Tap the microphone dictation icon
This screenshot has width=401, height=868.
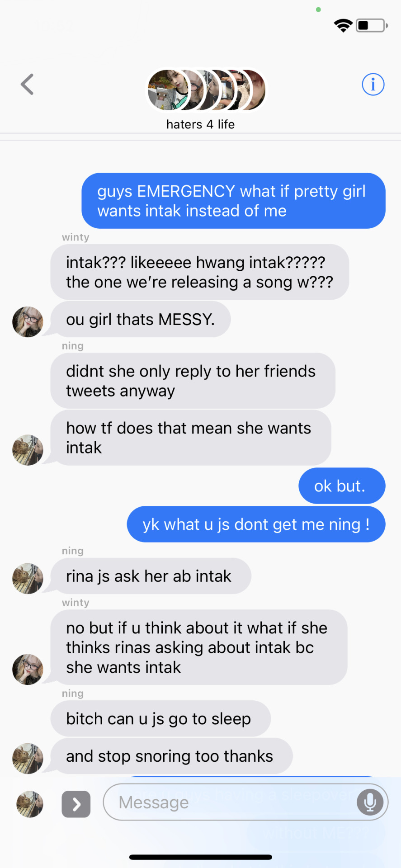(370, 802)
